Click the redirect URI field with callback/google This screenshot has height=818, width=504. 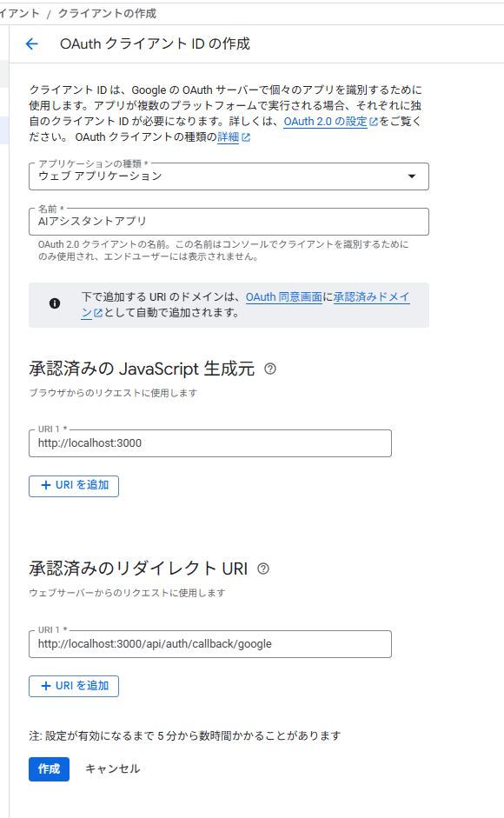pos(209,644)
